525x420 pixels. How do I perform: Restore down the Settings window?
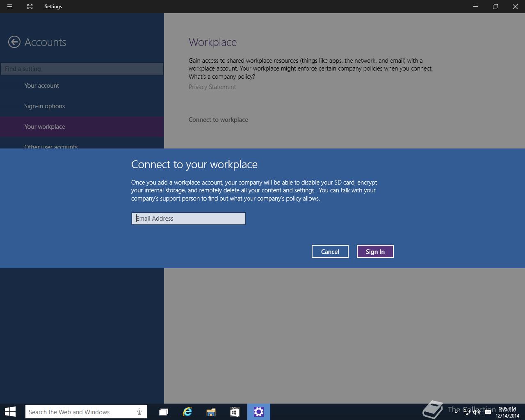pyautogui.click(x=495, y=7)
